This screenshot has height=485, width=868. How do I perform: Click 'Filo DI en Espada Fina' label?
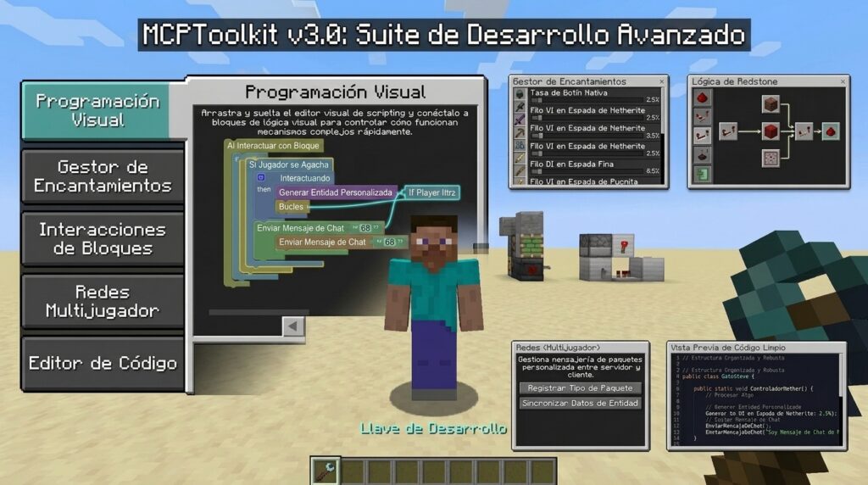(x=571, y=164)
